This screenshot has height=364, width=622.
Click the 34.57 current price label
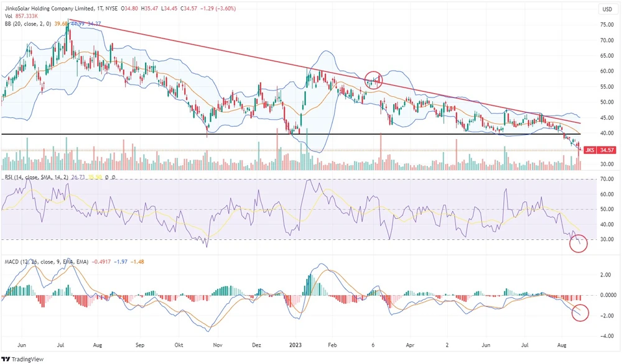point(608,150)
